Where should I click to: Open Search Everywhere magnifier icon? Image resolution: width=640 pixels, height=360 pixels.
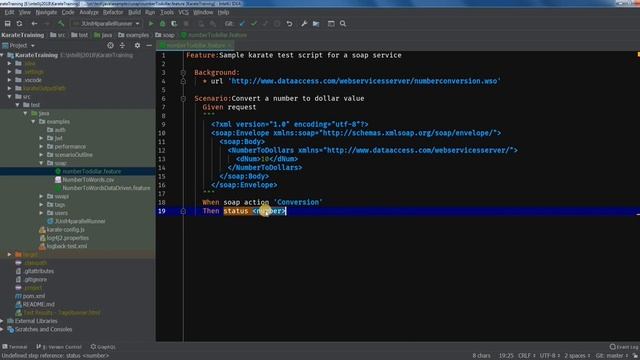[x=343, y=24]
